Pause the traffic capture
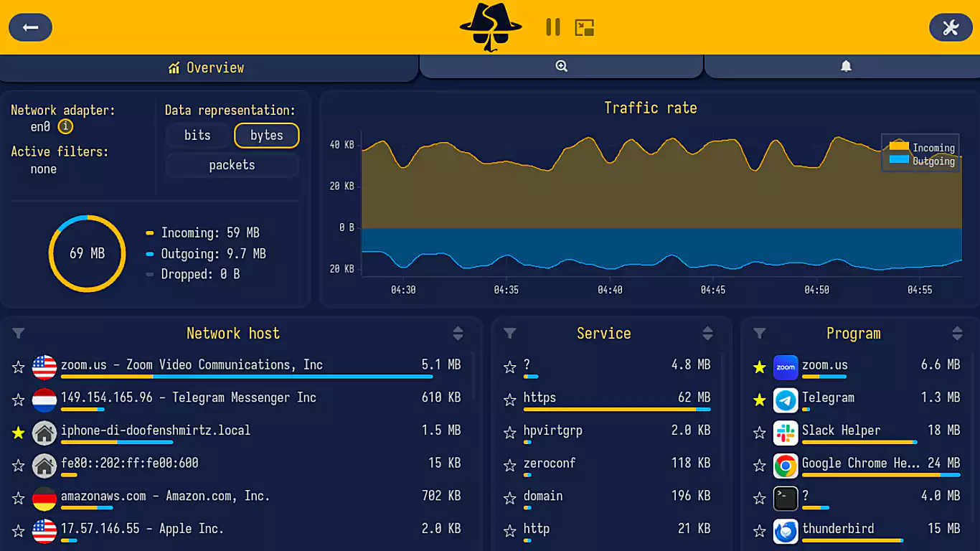 pyautogui.click(x=552, y=27)
